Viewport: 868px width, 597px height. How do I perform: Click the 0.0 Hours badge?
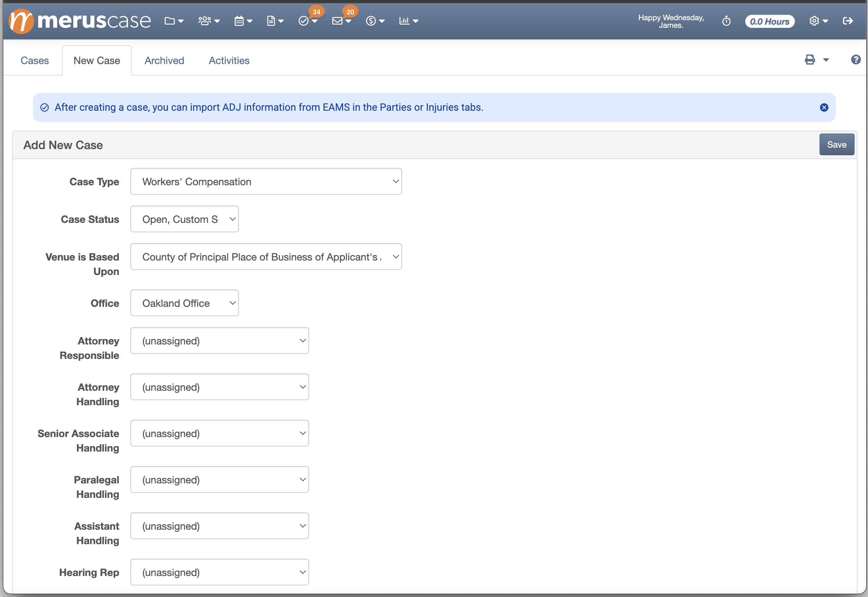[770, 21]
